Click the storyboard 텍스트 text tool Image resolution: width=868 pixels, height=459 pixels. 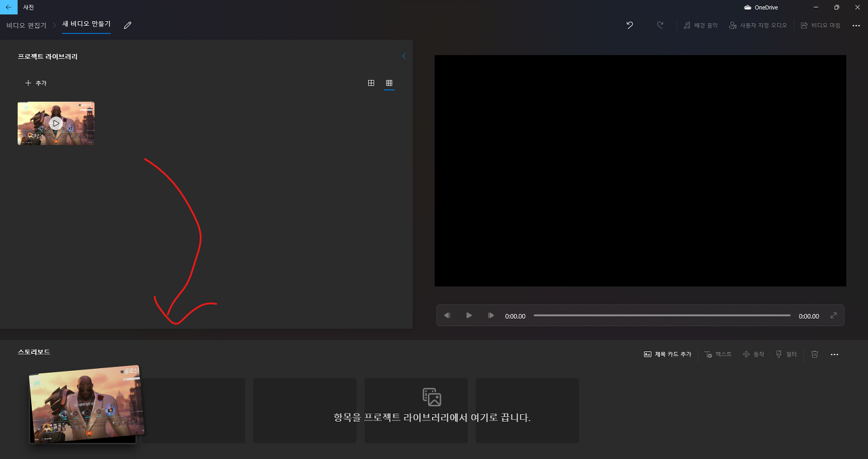(x=718, y=354)
